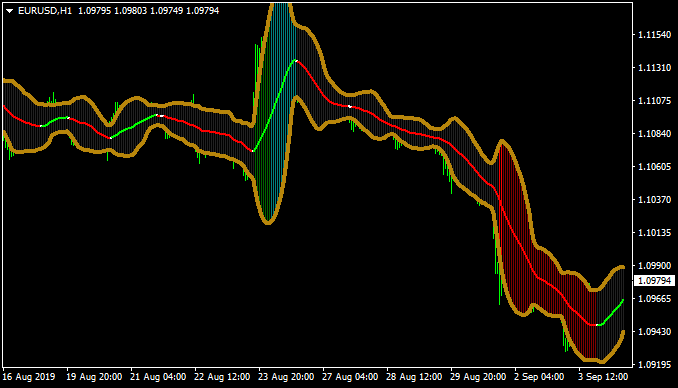Screen dimensions: 678x388
Task: Click the 1.09900 price scale label
Action: click(x=655, y=266)
